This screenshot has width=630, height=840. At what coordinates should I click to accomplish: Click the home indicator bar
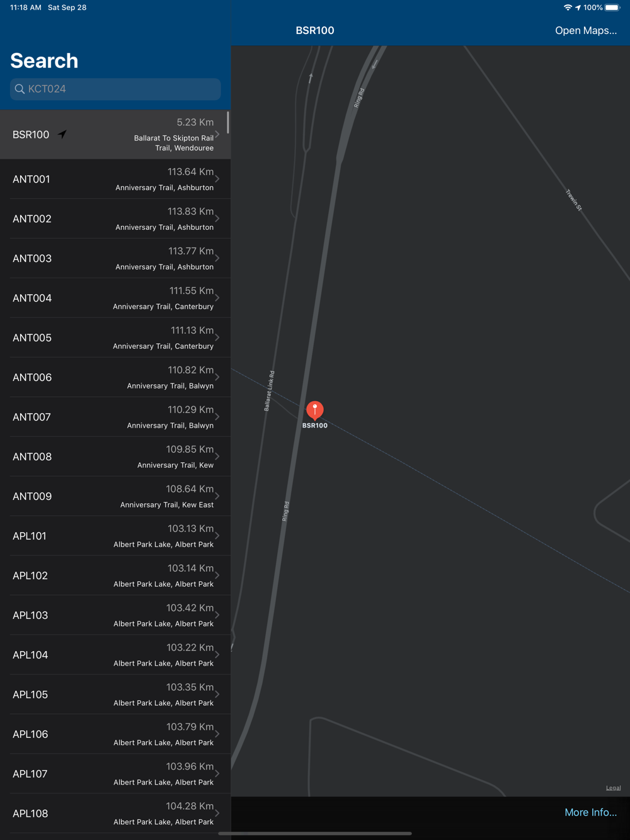click(315, 833)
